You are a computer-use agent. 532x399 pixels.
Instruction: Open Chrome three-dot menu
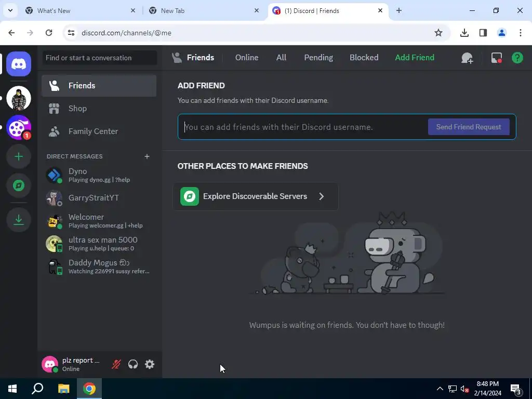pos(521,33)
